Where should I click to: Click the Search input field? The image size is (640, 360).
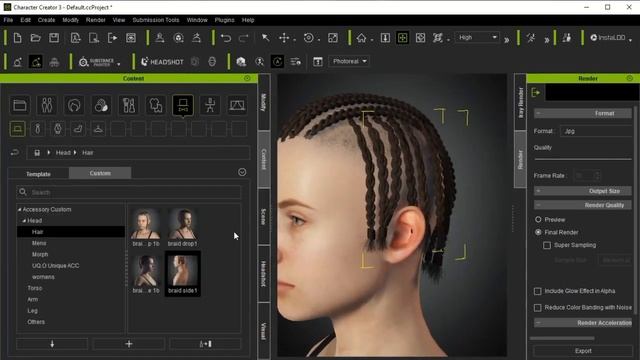pyautogui.click(x=129, y=192)
